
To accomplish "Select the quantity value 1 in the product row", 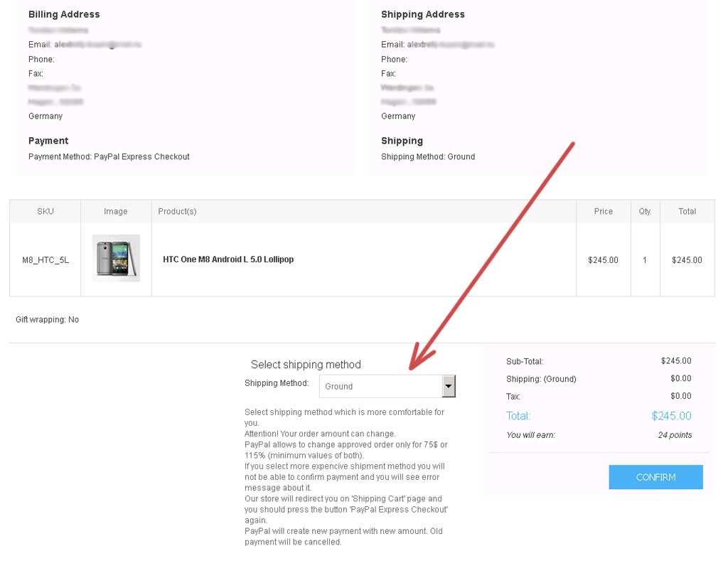I will point(644,260).
